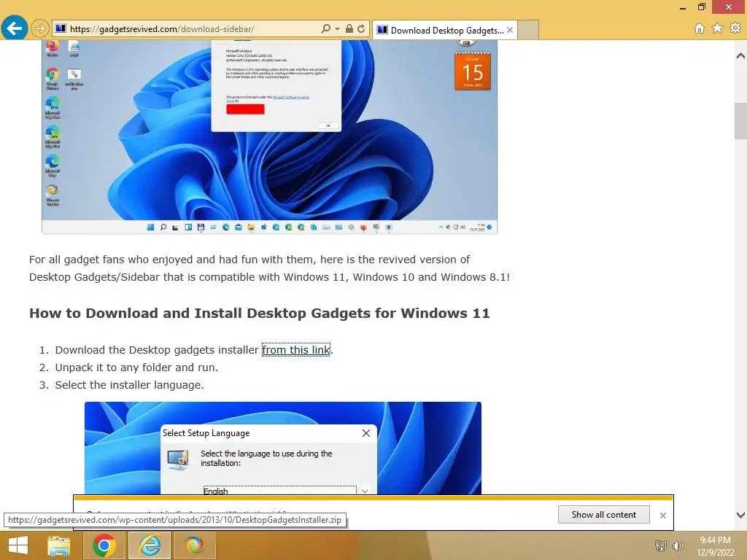747x560 pixels.
Task: Click 'Unpack it to any folder and run.' text
Action: click(x=136, y=367)
